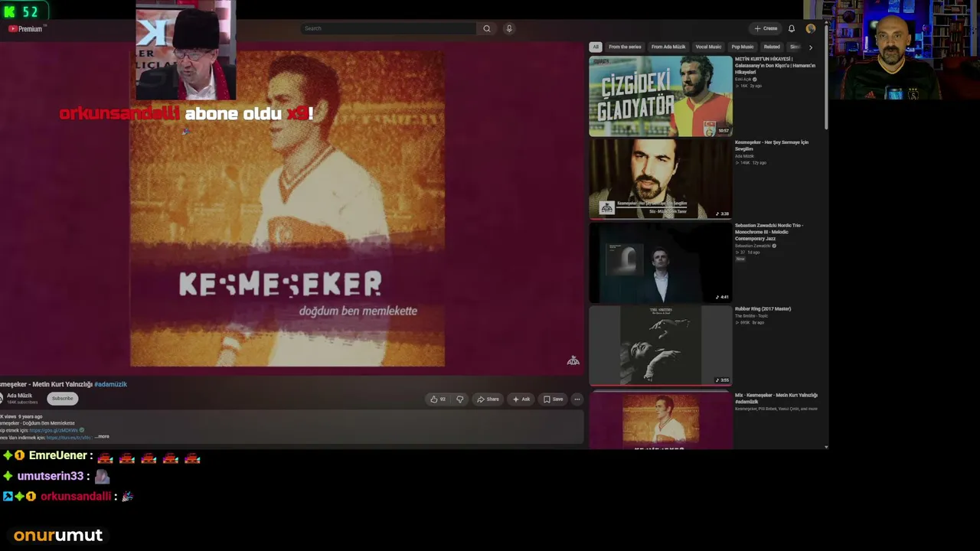Click umutserin33 in the chat overlay
The height and width of the screenshot is (551, 980).
[x=50, y=476]
